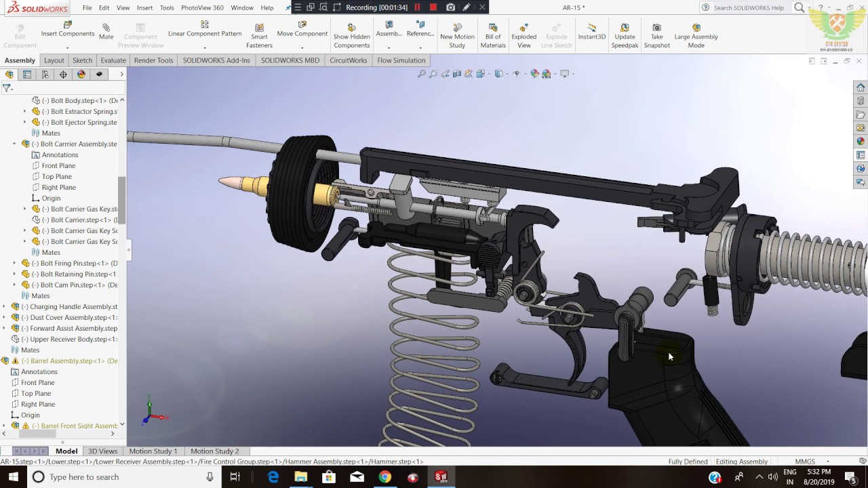The width and height of the screenshot is (868, 488).
Task: Switch to SOLIDWORKS Add-Ins tab
Action: click(216, 60)
